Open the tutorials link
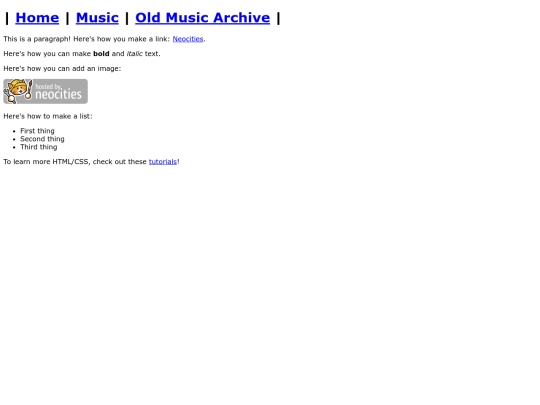The height and width of the screenshot is (405, 540). [163, 162]
